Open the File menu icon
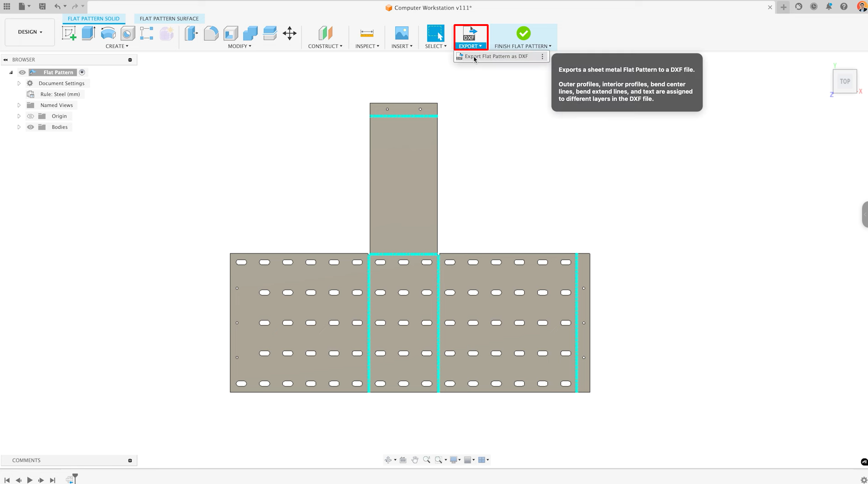The image size is (868, 484). click(x=22, y=6)
